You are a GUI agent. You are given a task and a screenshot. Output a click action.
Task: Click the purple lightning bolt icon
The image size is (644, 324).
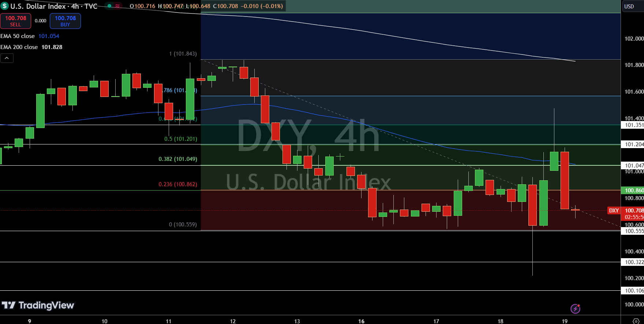(575, 309)
